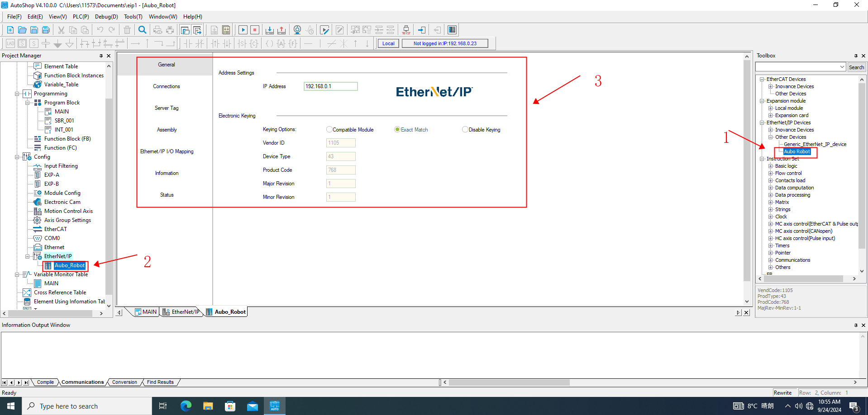Click the Local connection button
This screenshot has width=868, height=415.
388,43
